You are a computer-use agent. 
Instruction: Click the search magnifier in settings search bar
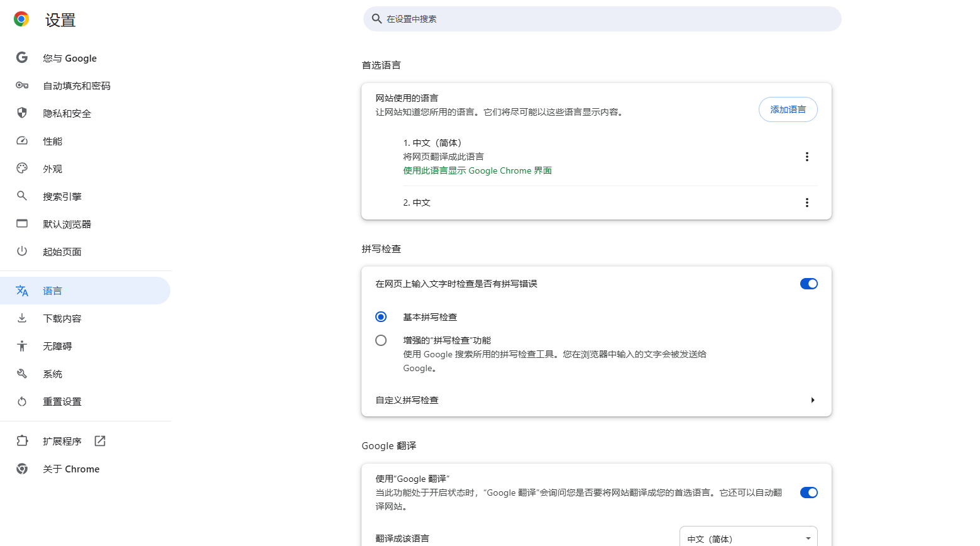click(377, 19)
